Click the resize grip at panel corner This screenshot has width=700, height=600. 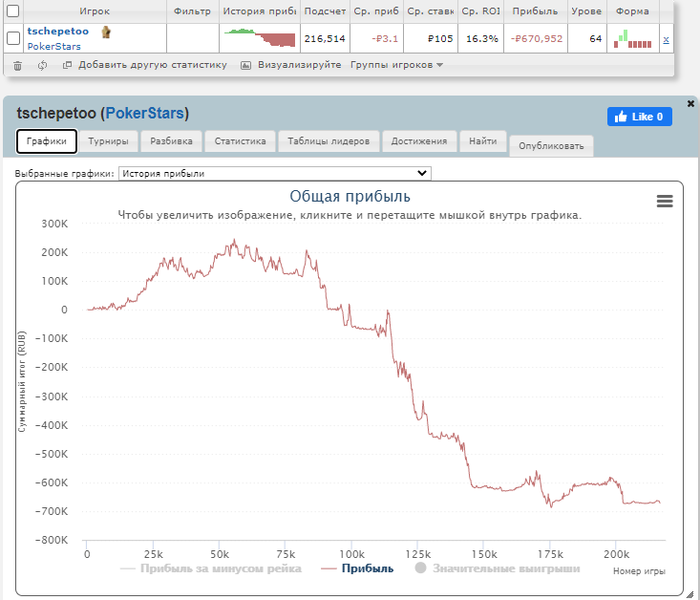690,594
